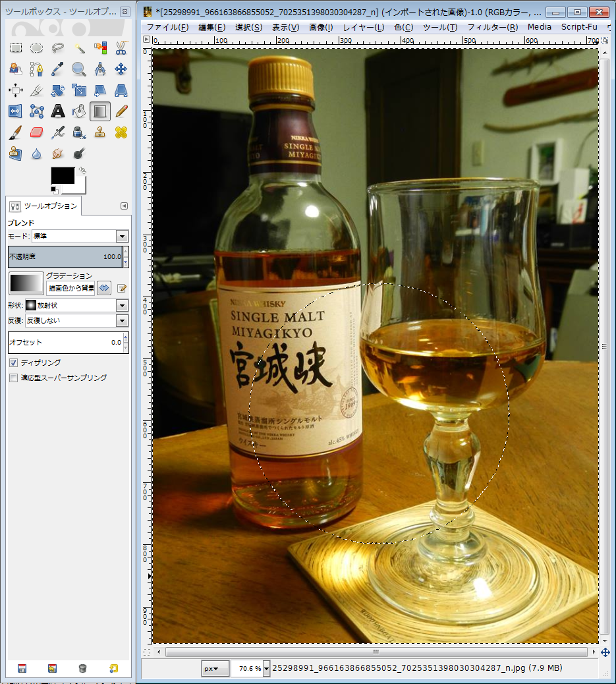Choose the Color Picker eyedropper tool
This screenshot has width=616, height=684.
(58, 69)
